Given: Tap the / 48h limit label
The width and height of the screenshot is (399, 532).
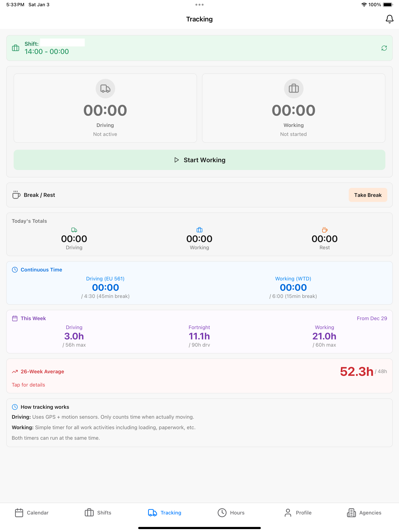Looking at the screenshot, I should pos(381,371).
